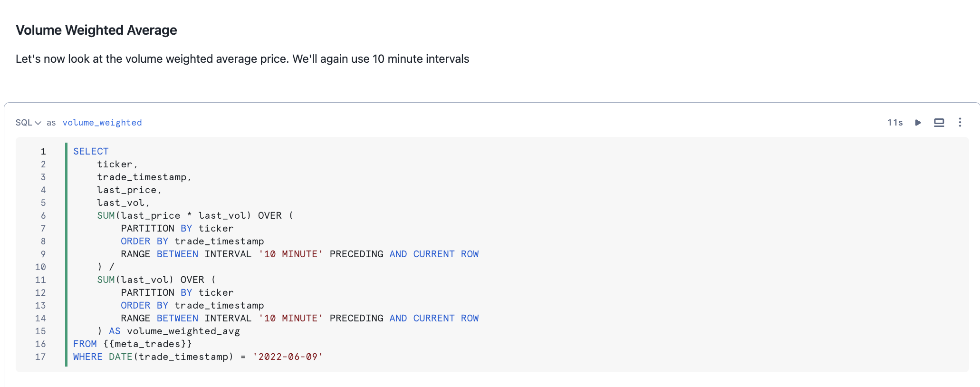980x387 pixels.
Task: Toggle the cell output layout icon
Action: [939, 123]
